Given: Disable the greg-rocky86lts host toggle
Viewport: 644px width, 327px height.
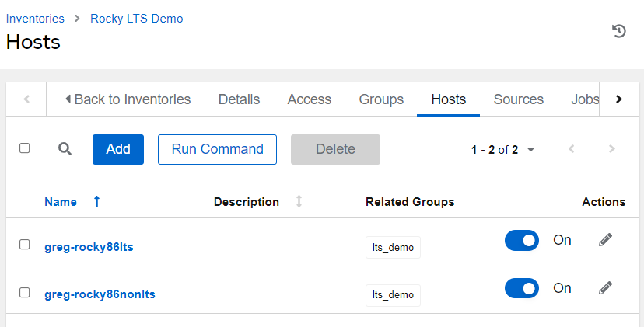Looking at the screenshot, I should (521, 241).
